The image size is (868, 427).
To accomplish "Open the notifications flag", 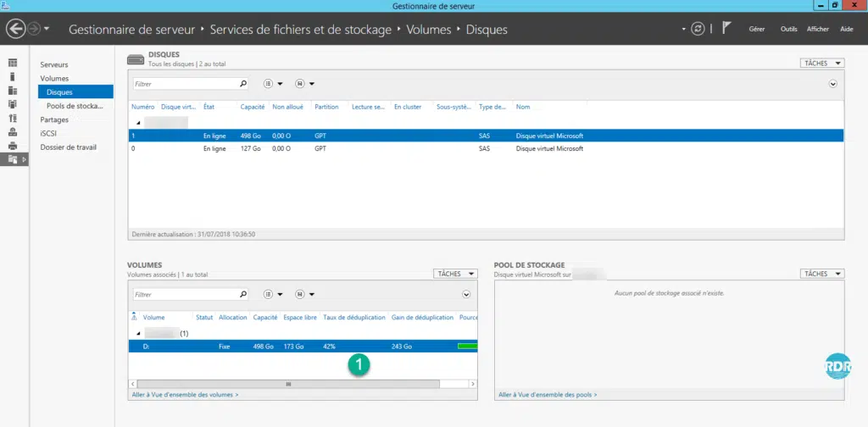I will pyautogui.click(x=726, y=28).
